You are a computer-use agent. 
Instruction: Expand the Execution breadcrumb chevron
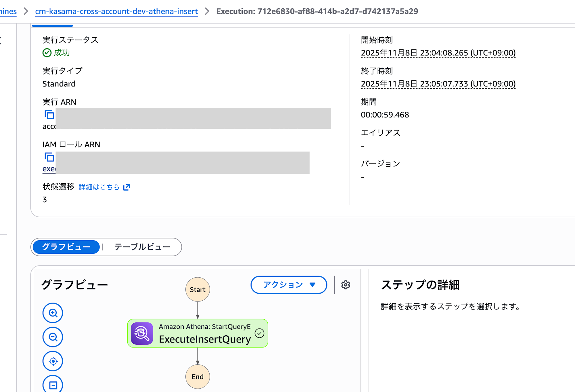[x=208, y=11]
